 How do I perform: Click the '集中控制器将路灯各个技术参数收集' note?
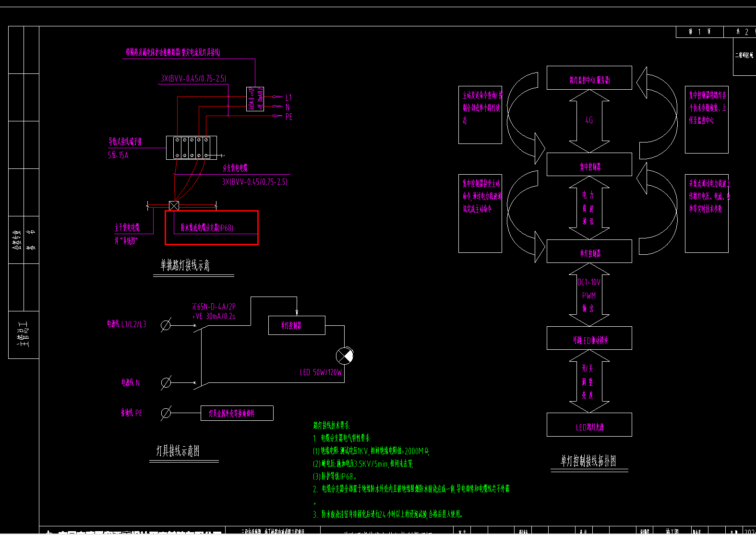pos(707,120)
